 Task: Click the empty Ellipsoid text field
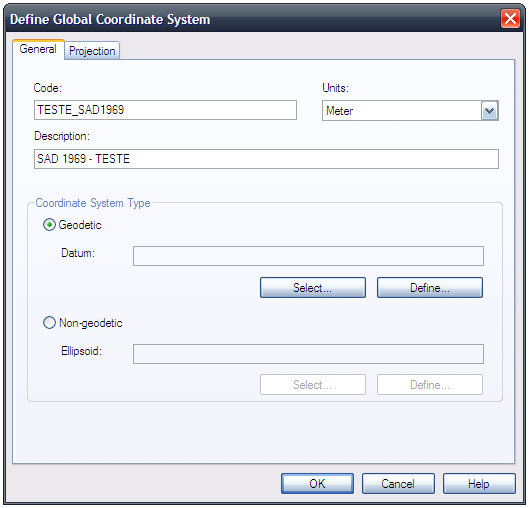coord(308,354)
